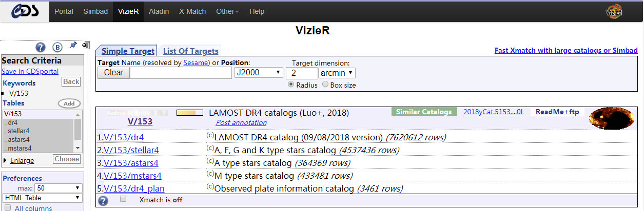The image size is (644, 211).
Task: Click the CDS logo in the header
Action: (24, 11)
